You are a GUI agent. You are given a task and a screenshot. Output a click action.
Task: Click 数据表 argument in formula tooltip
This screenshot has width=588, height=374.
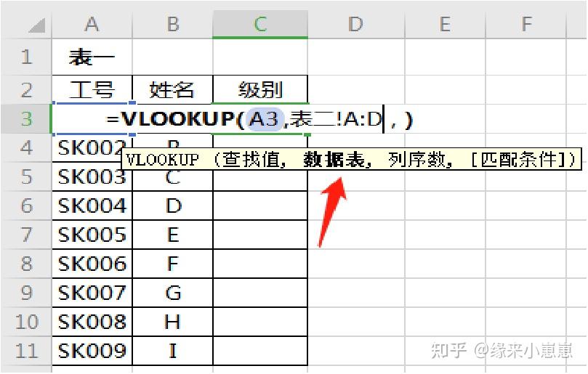pos(334,160)
